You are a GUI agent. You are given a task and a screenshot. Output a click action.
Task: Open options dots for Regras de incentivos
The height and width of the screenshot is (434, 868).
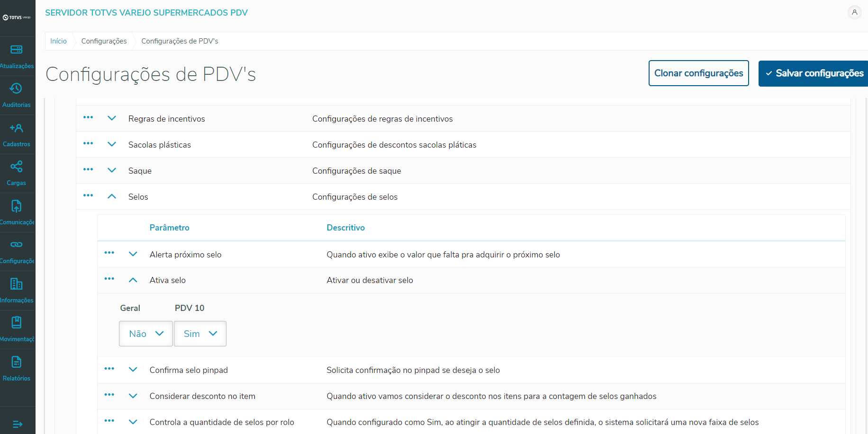click(x=88, y=117)
